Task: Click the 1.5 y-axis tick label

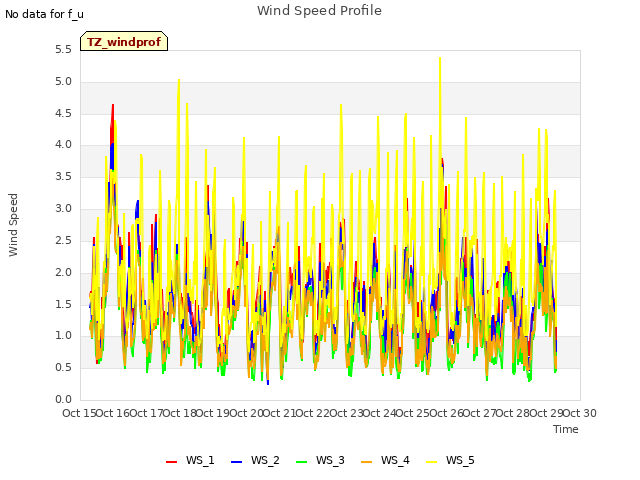Action: pyautogui.click(x=63, y=304)
